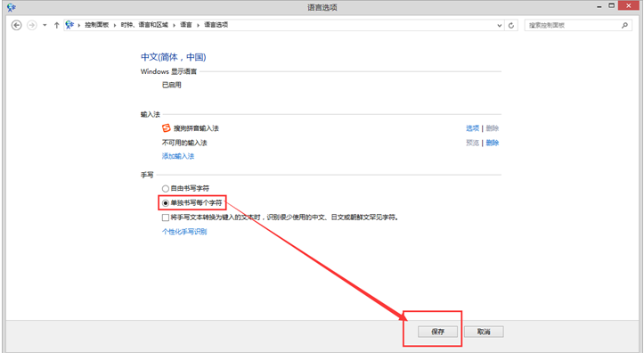The width and height of the screenshot is (644, 353).
Task: Open the 语言 breadcrumb segment
Action: click(x=186, y=25)
